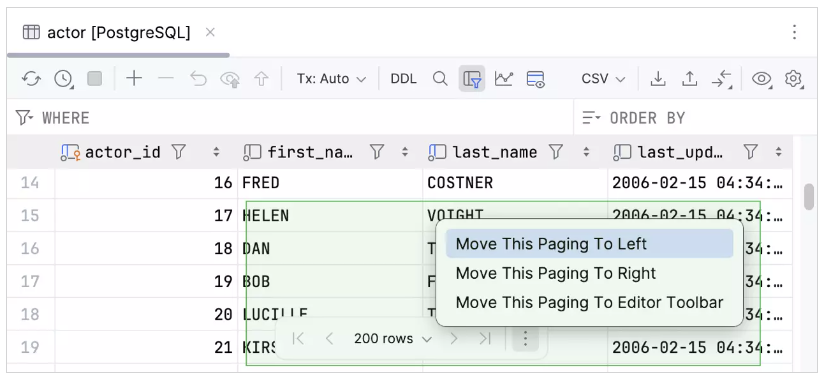Sort by last_update with the sort arrows

tap(778, 153)
